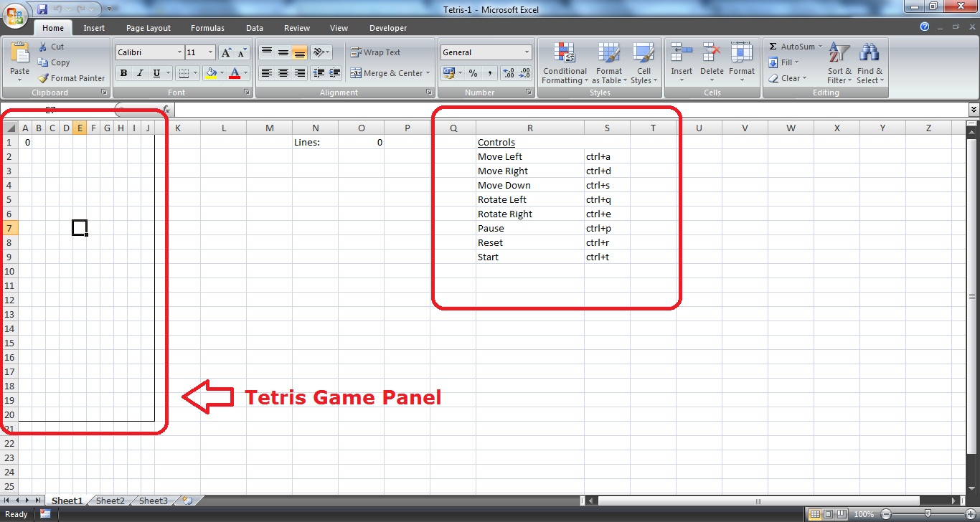Click the Zoom Out minus button
980x522 pixels.
[886, 514]
